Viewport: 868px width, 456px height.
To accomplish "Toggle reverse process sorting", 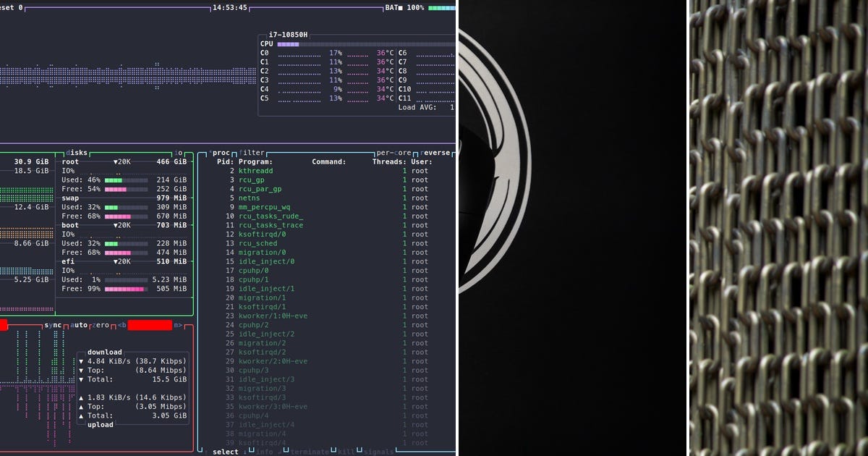I will (x=438, y=153).
